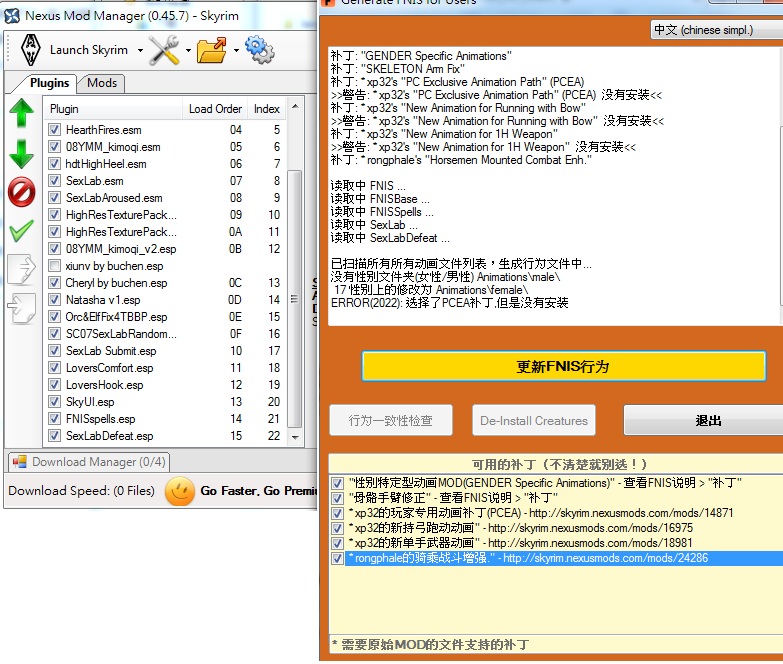The width and height of the screenshot is (783, 664).
Task: Open the game folder icon
Action: [x=211, y=50]
